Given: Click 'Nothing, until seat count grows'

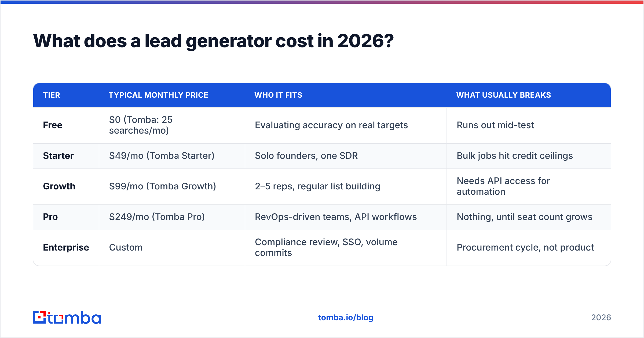Looking at the screenshot, I should click(524, 217).
